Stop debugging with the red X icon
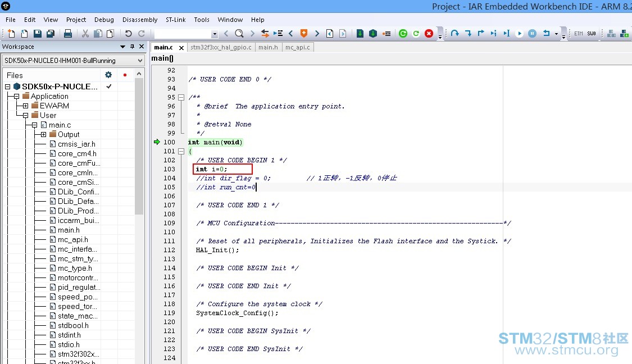 (x=429, y=34)
